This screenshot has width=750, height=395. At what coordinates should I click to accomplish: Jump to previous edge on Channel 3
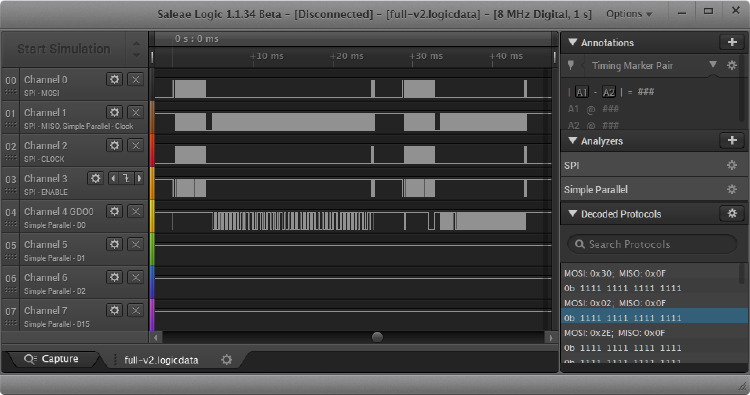[113, 178]
